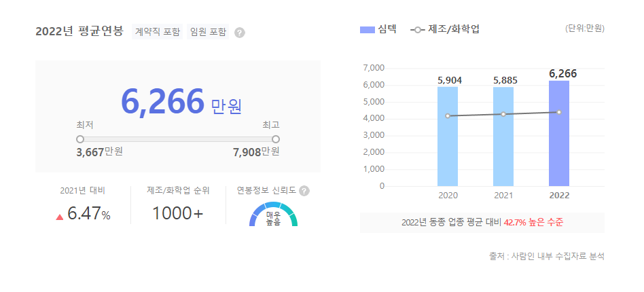
Task: Select the 2022 bar showing 6,266
Action: (x=559, y=133)
